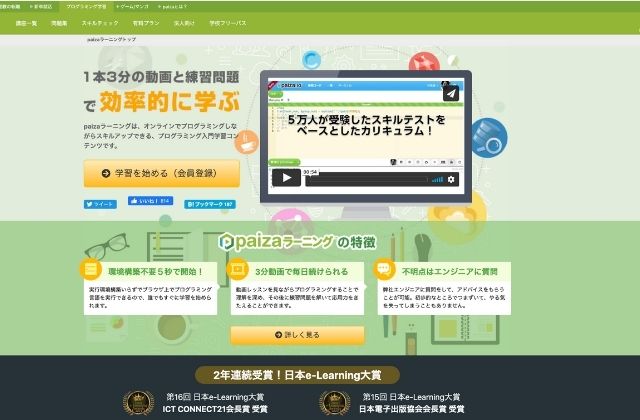The image size is (640, 420).
Task: Click the paper plane share icon on video
Action: (x=451, y=93)
